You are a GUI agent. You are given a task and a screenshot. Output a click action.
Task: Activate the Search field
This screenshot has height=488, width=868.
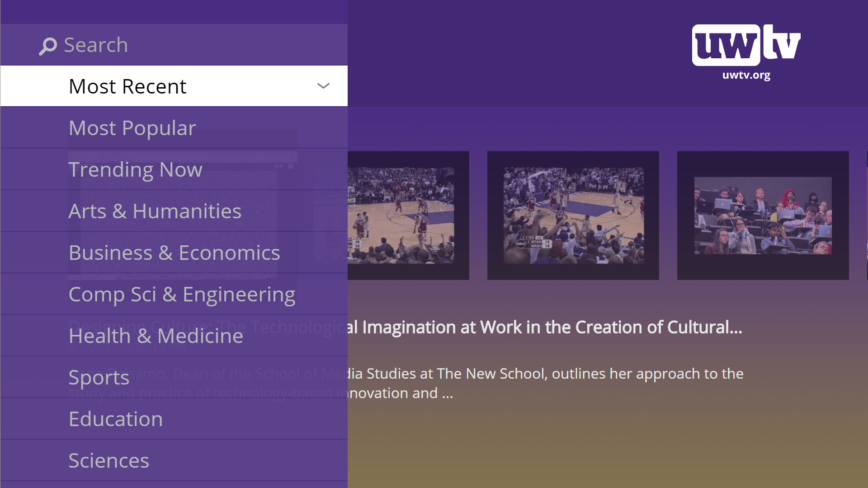click(96, 45)
